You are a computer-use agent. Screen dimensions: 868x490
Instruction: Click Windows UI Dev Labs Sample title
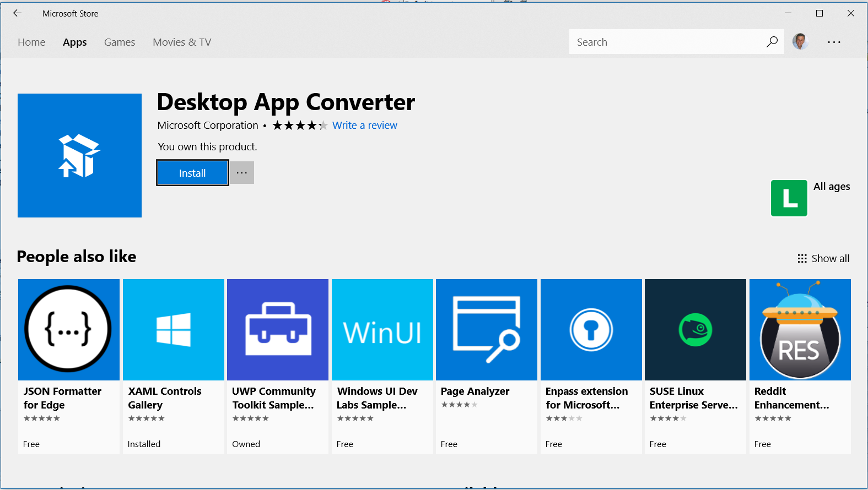click(377, 398)
